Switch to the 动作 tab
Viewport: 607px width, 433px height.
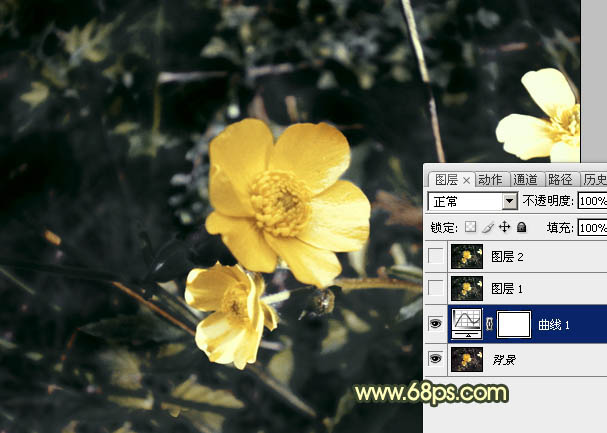pos(490,180)
